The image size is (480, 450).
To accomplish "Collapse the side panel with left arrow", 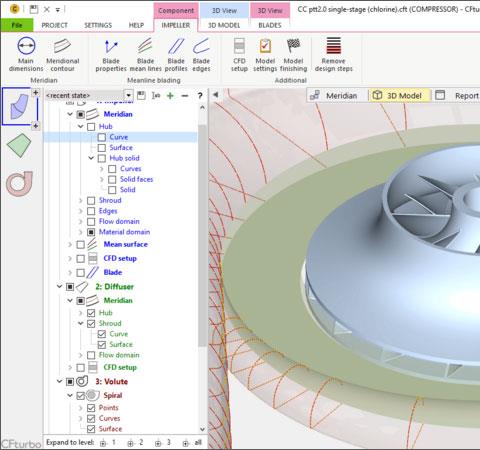I will (x=216, y=95).
